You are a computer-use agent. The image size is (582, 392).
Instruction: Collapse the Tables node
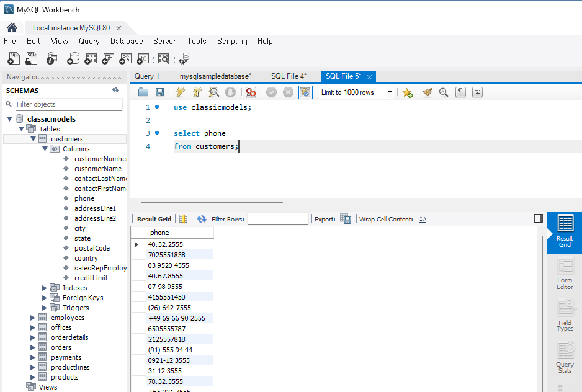coord(22,129)
